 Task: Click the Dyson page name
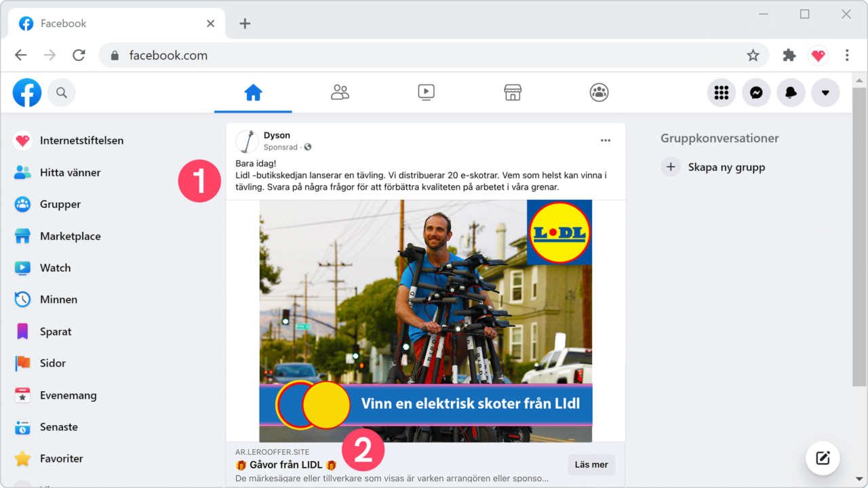(277, 136)
